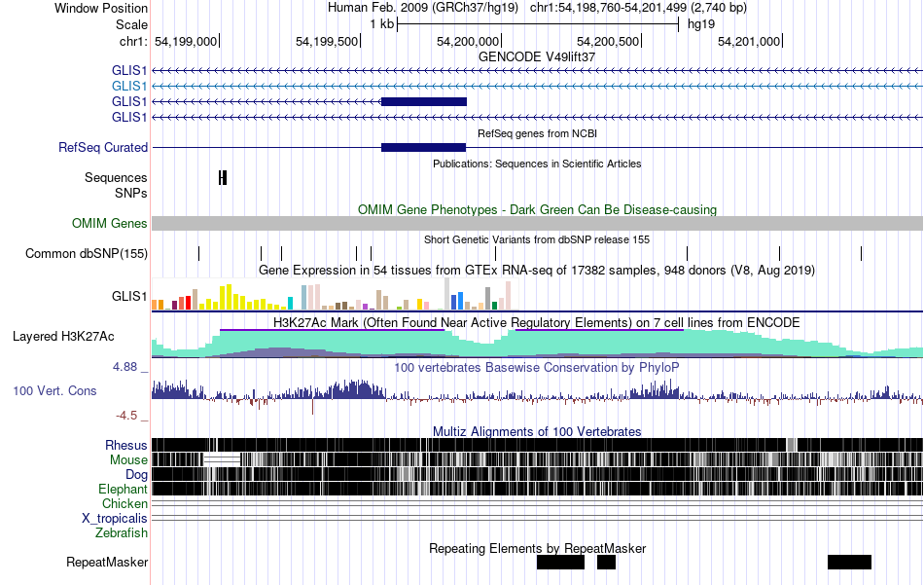Click the GTEx Gene Expression track title
Screen dimensions: 924x585
click(537, 270)
